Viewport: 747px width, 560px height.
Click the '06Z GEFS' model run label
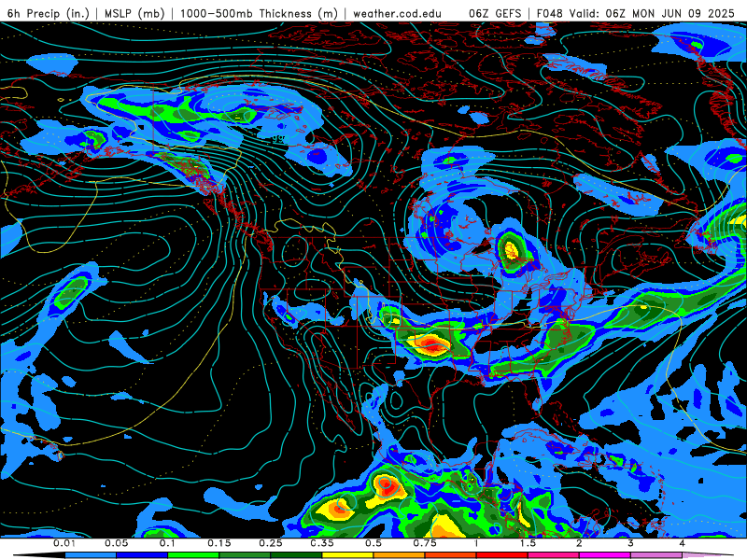pos(495,13)
